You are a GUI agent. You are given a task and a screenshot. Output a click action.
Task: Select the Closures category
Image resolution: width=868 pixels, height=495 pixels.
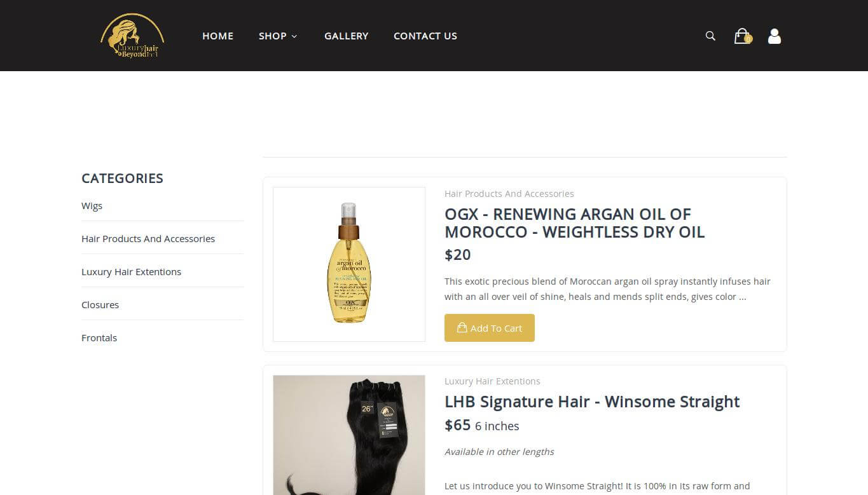coord(100,305)
